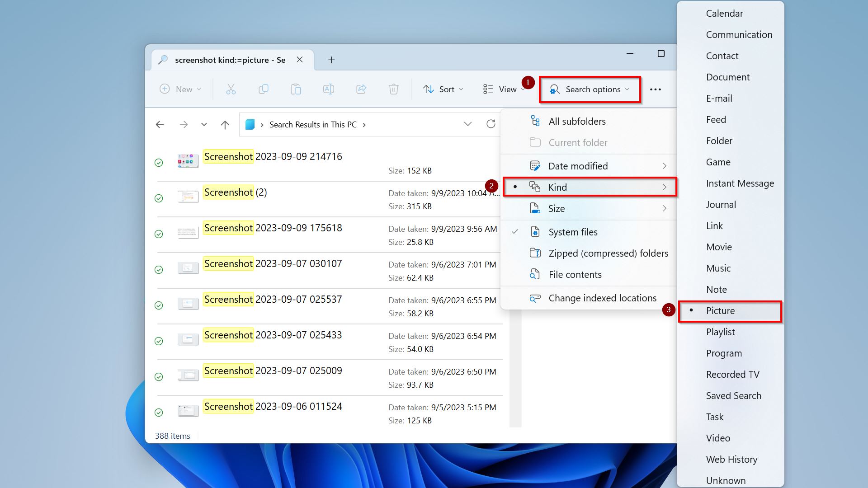Open File contents search filter
This screenshot has width=868, height=488.
[575, 274]
